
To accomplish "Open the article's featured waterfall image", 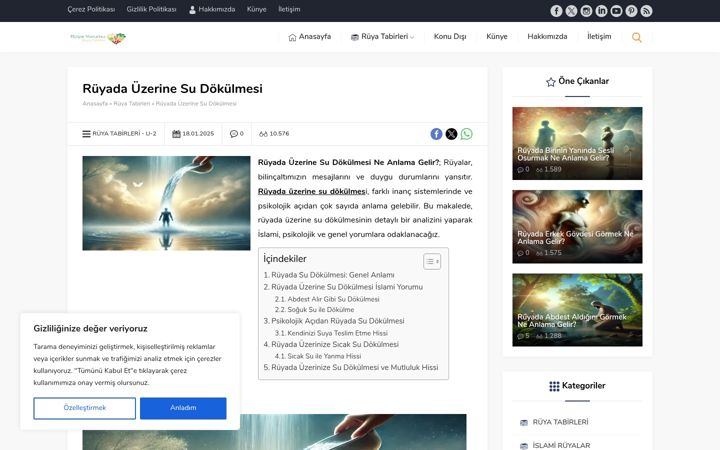I will coord(166,203).
